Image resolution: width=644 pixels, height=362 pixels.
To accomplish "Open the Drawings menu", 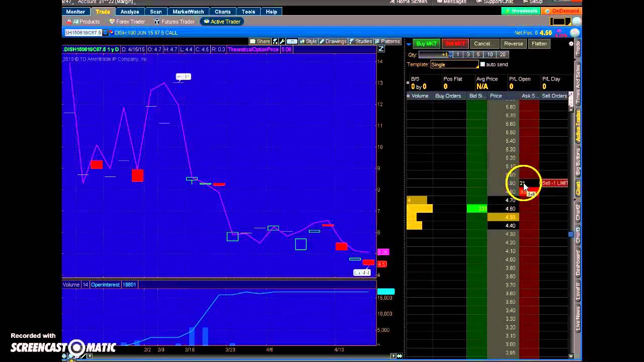I will 333,41.
